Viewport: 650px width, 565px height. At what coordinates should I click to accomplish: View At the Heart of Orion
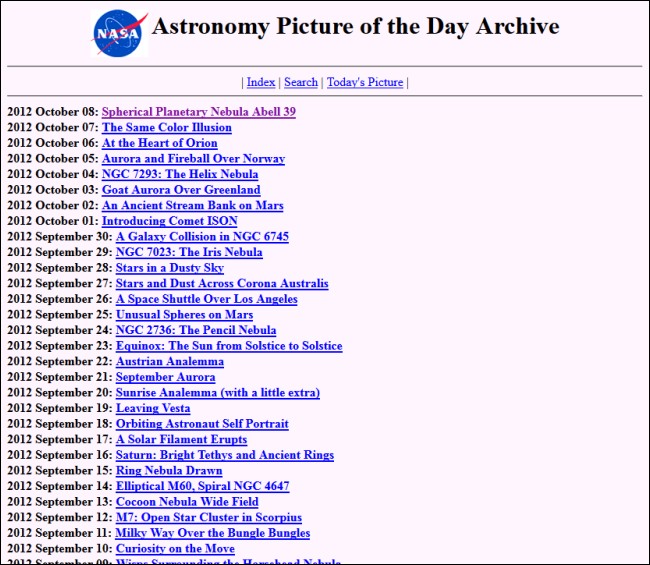click(x=160, y=143)
